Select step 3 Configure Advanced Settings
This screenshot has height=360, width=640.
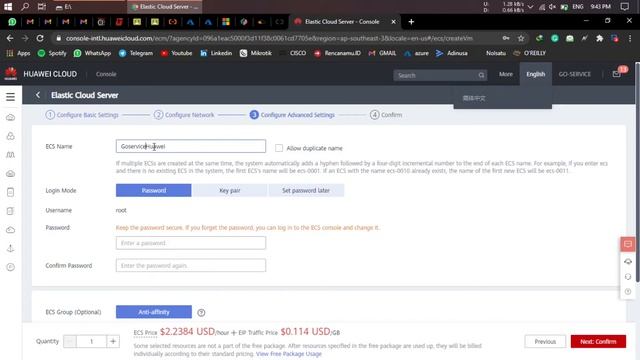(292, 115)
